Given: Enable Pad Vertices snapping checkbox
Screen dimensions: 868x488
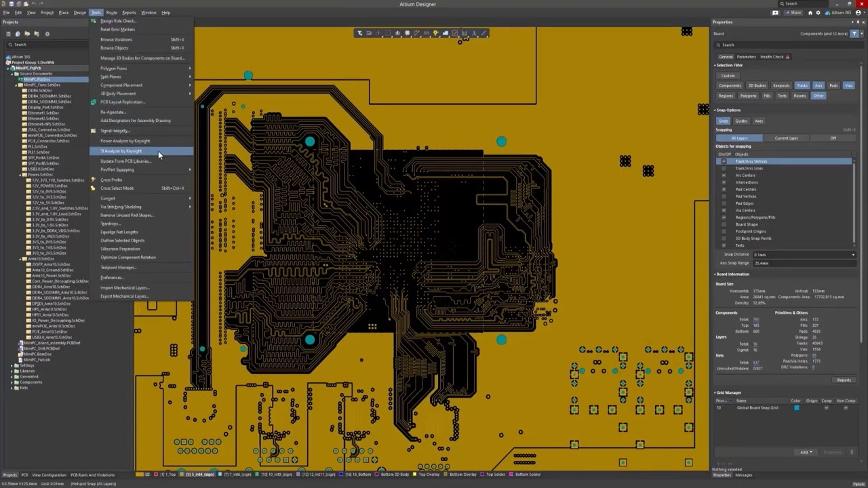Looking at the screenshot, I should click(724, 197).
